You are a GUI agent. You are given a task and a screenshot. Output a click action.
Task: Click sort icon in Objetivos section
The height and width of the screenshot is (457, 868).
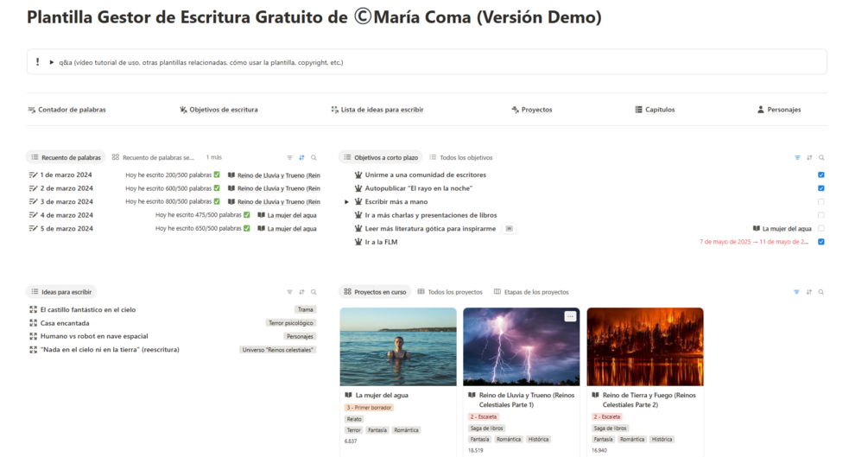pos(809,158)
